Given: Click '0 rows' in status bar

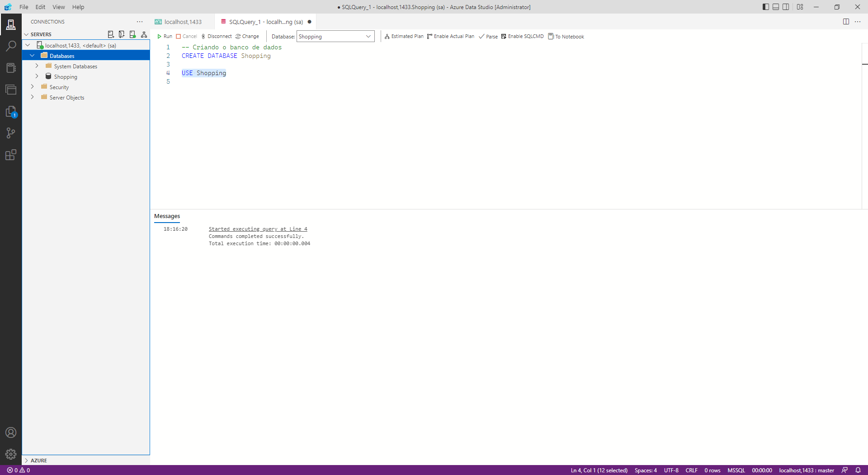Looking at the screenshot, I should [x=712, y=470].
